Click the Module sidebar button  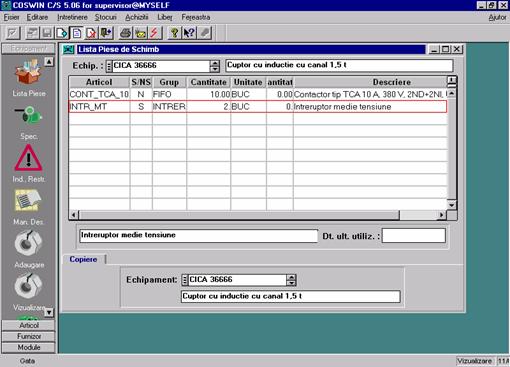[28, 347]
